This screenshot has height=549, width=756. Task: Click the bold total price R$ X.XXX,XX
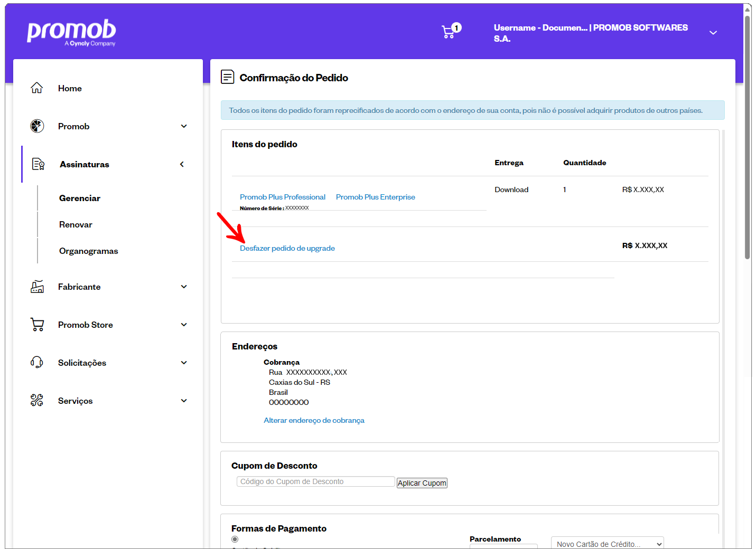point(645,245)
